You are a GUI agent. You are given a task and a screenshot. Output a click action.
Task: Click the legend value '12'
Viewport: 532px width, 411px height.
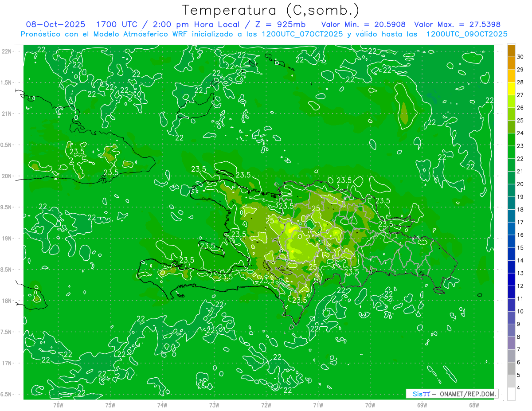(520, 286)
